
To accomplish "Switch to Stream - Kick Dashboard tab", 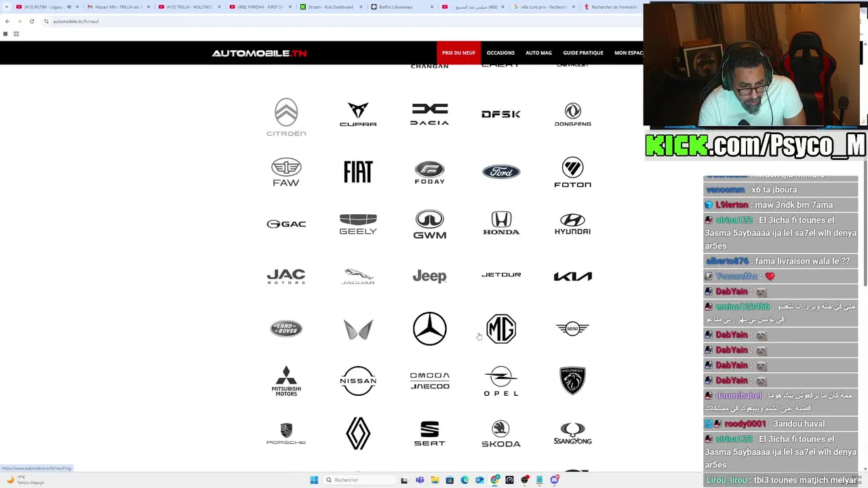I will point(331,7).
